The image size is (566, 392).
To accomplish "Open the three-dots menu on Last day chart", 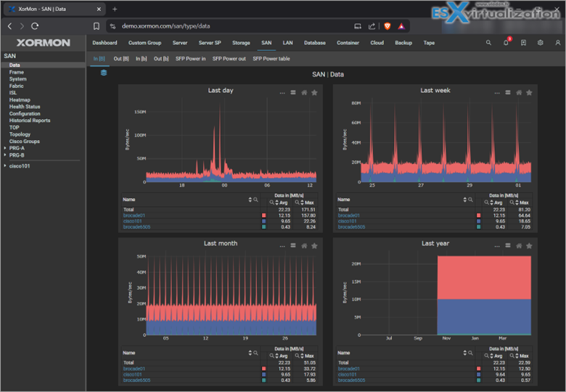I will pos(282,93).
